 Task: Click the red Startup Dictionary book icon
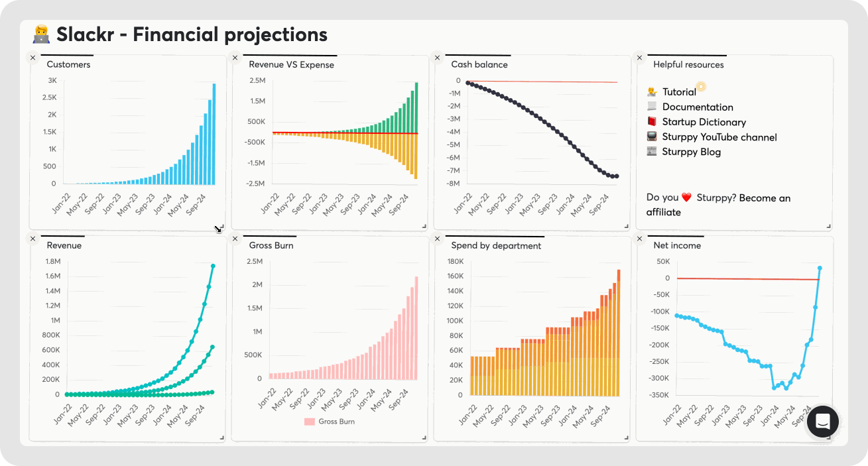(652, 121)
